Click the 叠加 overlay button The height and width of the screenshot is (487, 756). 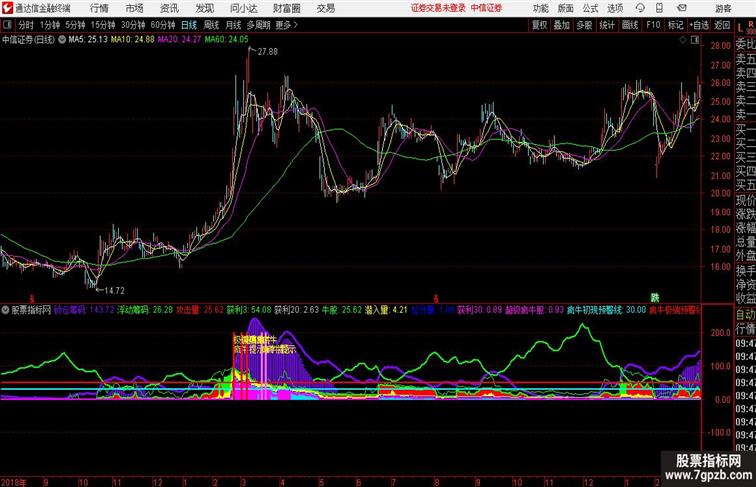click(x=562, y=25)
